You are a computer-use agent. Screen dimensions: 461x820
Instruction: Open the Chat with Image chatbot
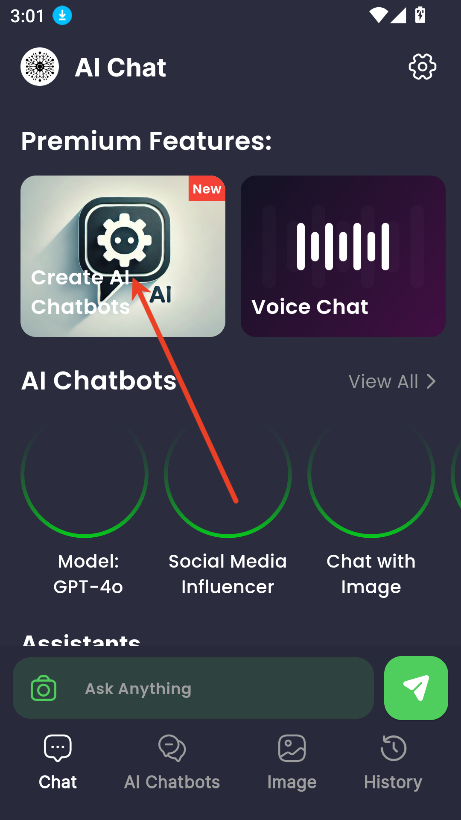[371, 507]
